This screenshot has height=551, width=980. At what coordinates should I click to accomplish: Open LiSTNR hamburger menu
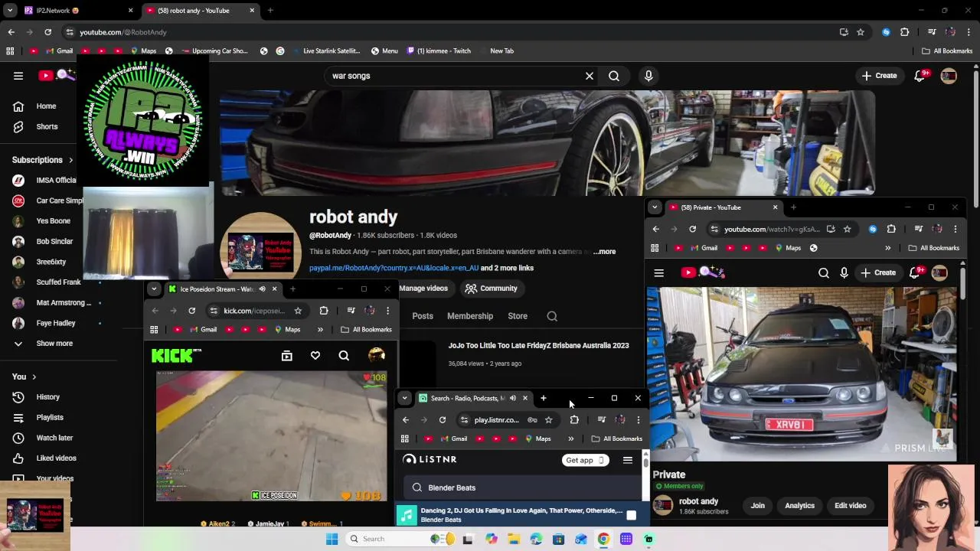pos(628,460)
